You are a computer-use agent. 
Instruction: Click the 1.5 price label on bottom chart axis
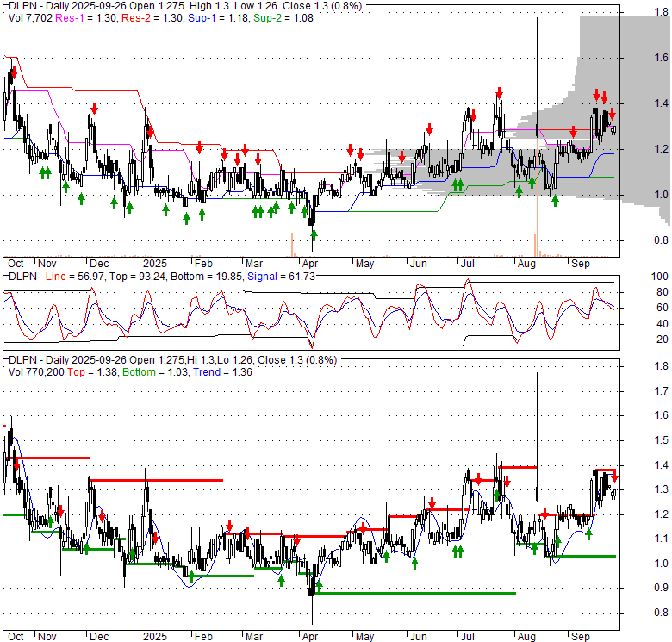[661, 440]
